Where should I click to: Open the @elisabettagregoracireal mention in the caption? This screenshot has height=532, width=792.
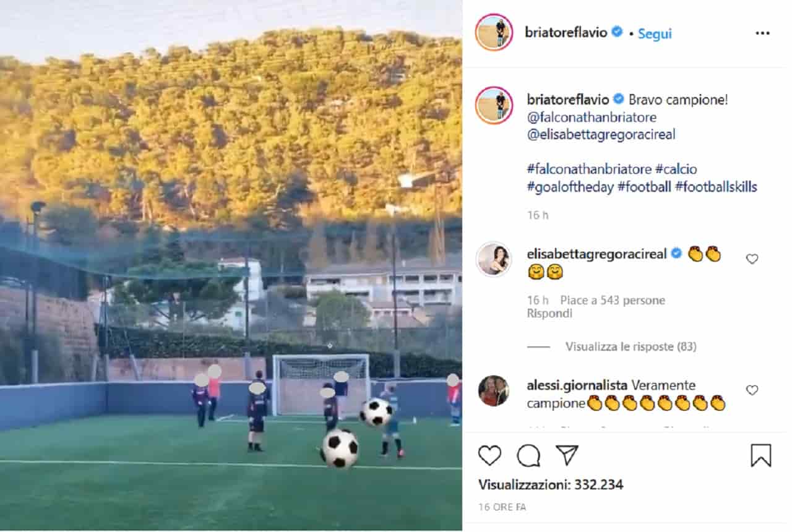click(601, 134)
